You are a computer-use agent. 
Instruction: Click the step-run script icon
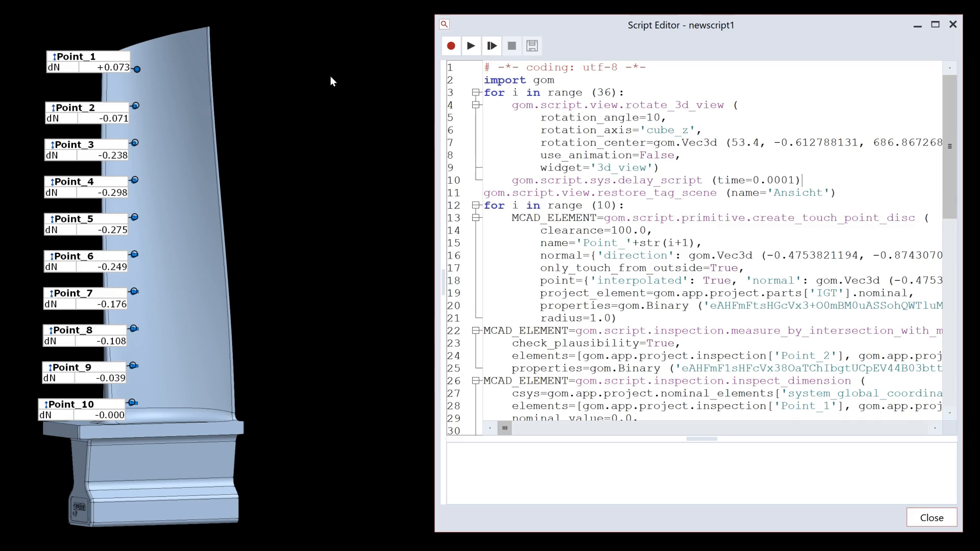tap(492, 46)
